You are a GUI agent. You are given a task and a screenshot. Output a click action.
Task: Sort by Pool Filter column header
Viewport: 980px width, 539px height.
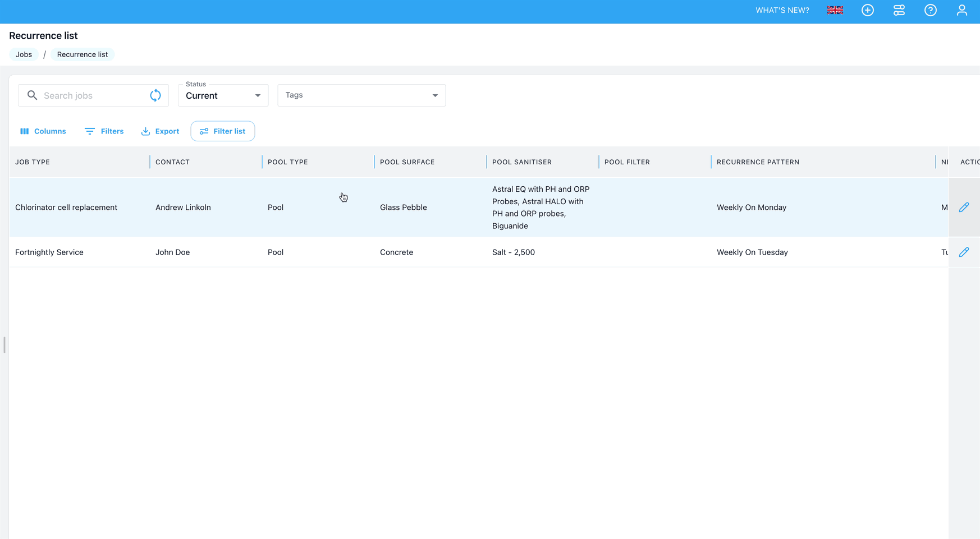[627, 162]
